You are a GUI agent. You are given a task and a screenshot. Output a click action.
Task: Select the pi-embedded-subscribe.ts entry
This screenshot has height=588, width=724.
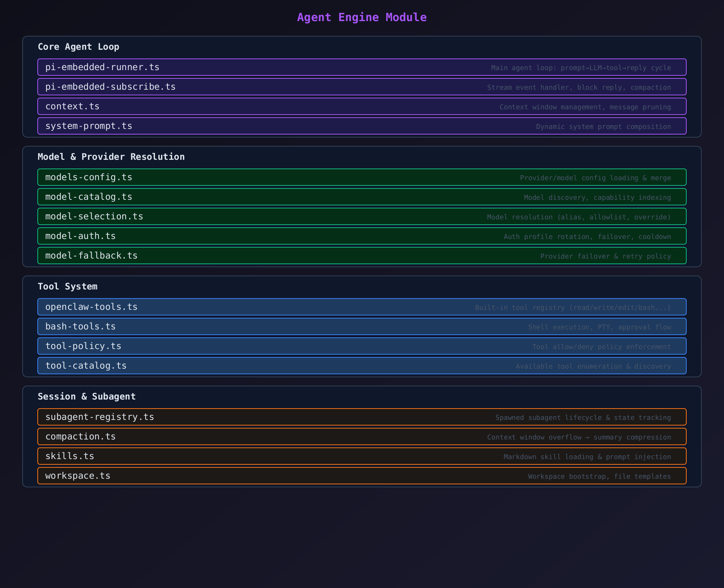click(362, 87)
